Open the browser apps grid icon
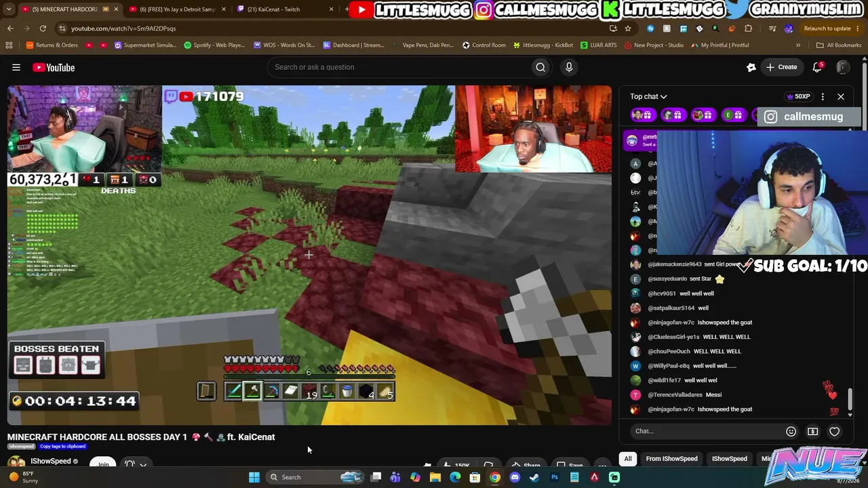This screenshot has height=488, width=868. coord(9,45)
